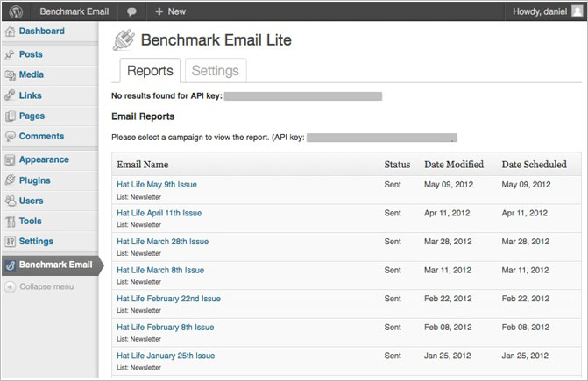Open Hat Life February 22nd Issue report
The width and height of the screenshot is (588, 381).
168,299
